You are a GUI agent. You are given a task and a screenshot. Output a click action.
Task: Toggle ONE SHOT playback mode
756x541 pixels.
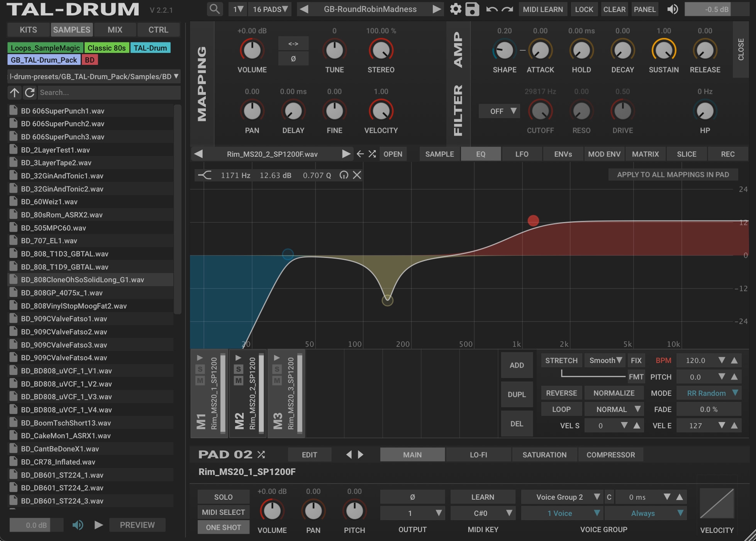tap(223, 527)
